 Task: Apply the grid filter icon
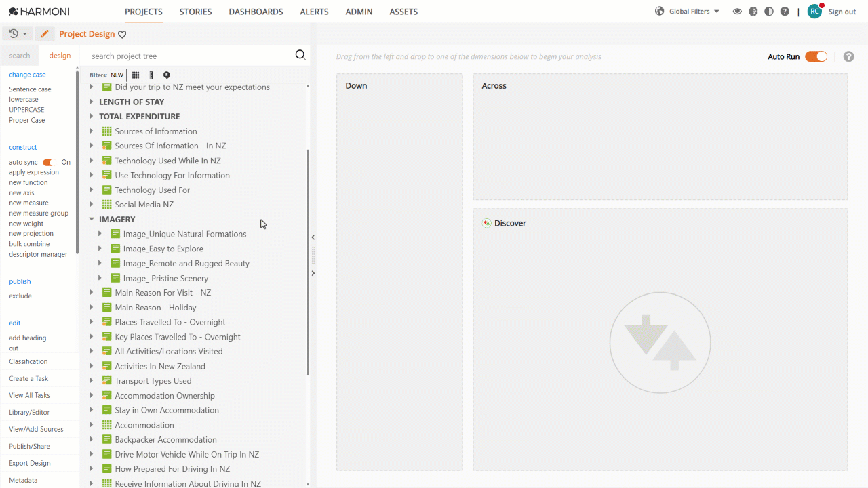click(136, 75)
